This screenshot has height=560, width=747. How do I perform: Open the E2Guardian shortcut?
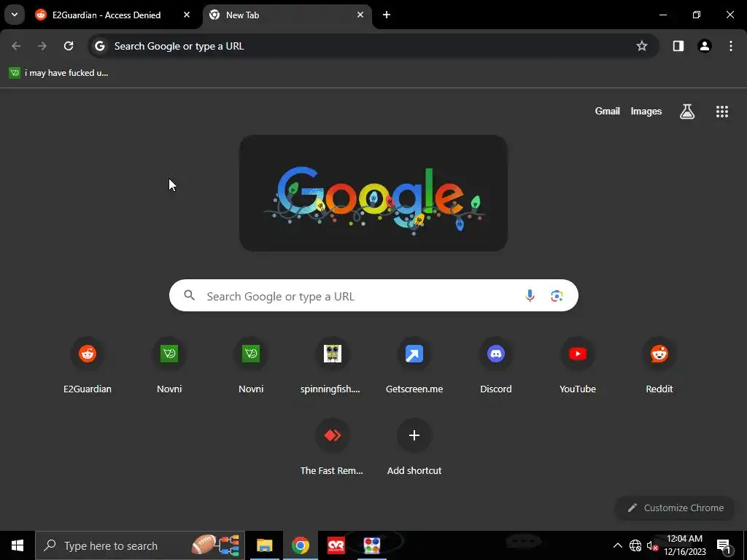click(88, 366)
